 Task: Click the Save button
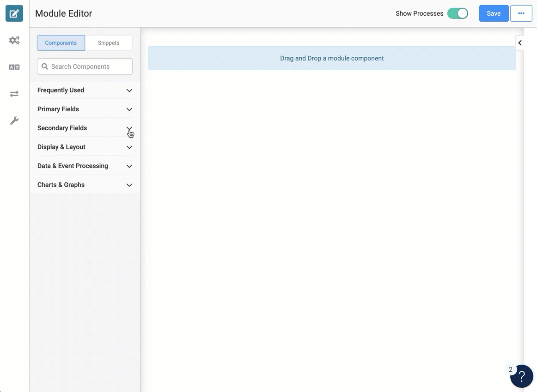point(494,13)
